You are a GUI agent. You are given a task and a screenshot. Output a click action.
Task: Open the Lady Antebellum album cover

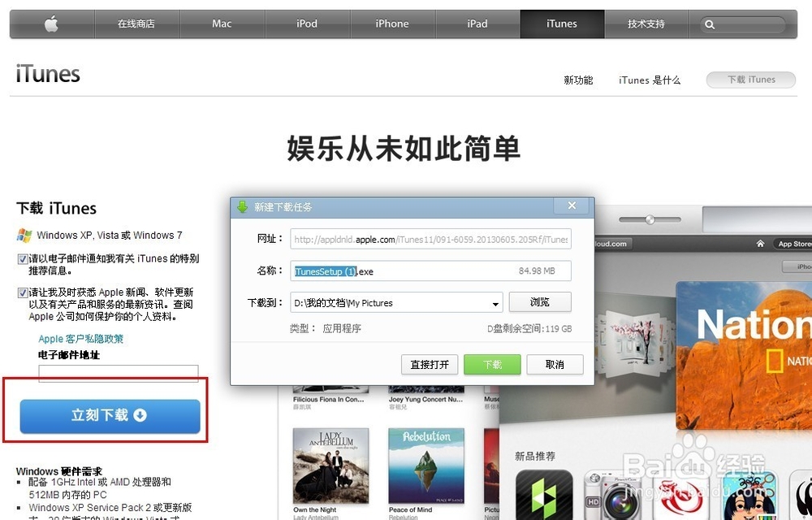331,466
